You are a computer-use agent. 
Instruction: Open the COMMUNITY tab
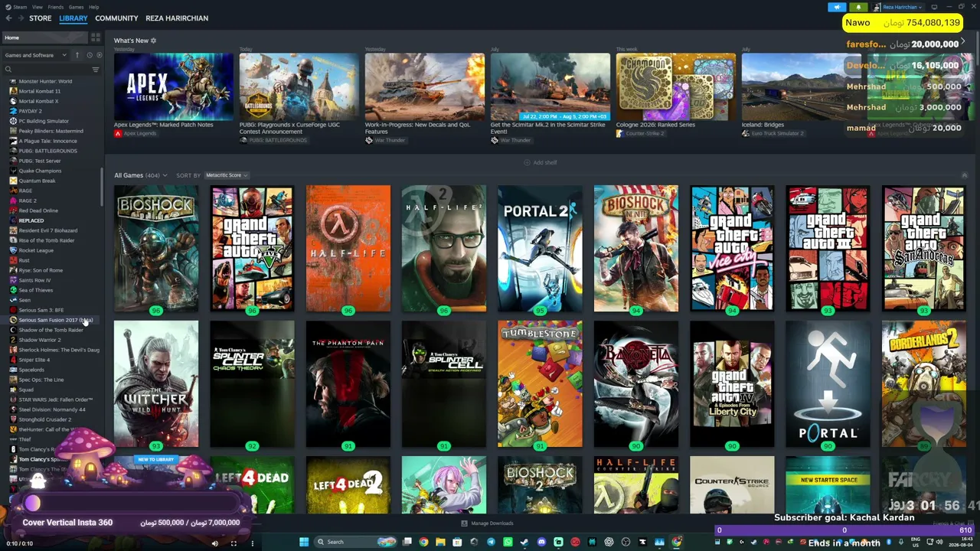click(116, 18)
